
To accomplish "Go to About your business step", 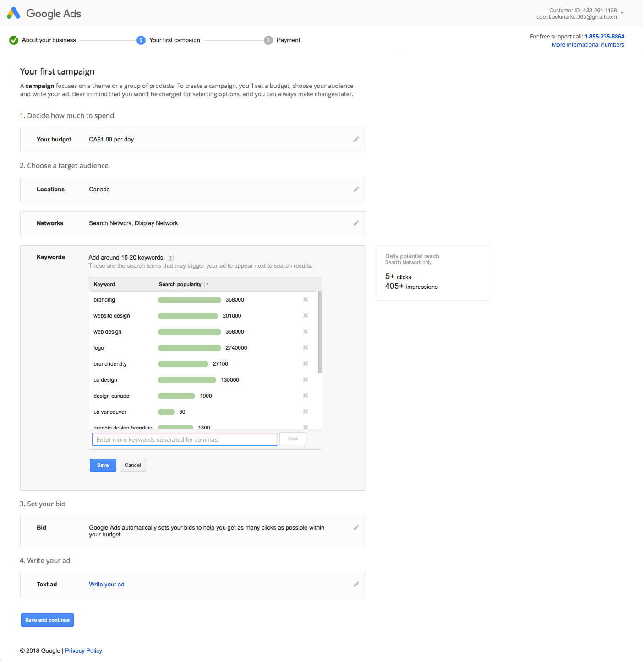I will tap(49, 40).
